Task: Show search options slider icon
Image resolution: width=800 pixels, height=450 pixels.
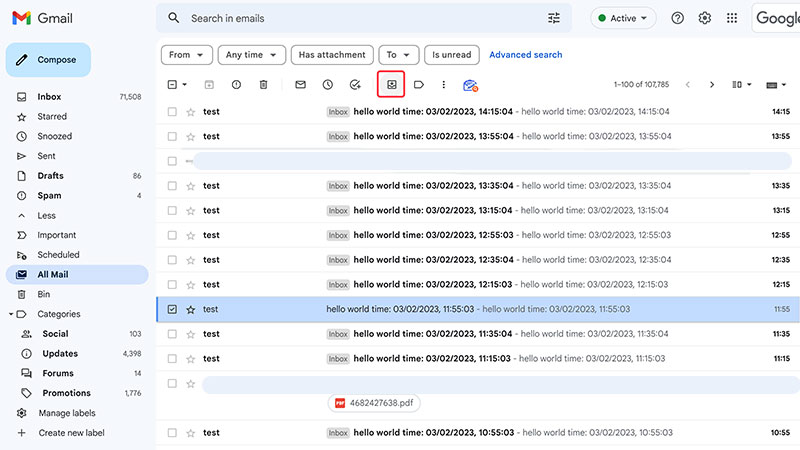Action: click(554, 18)
